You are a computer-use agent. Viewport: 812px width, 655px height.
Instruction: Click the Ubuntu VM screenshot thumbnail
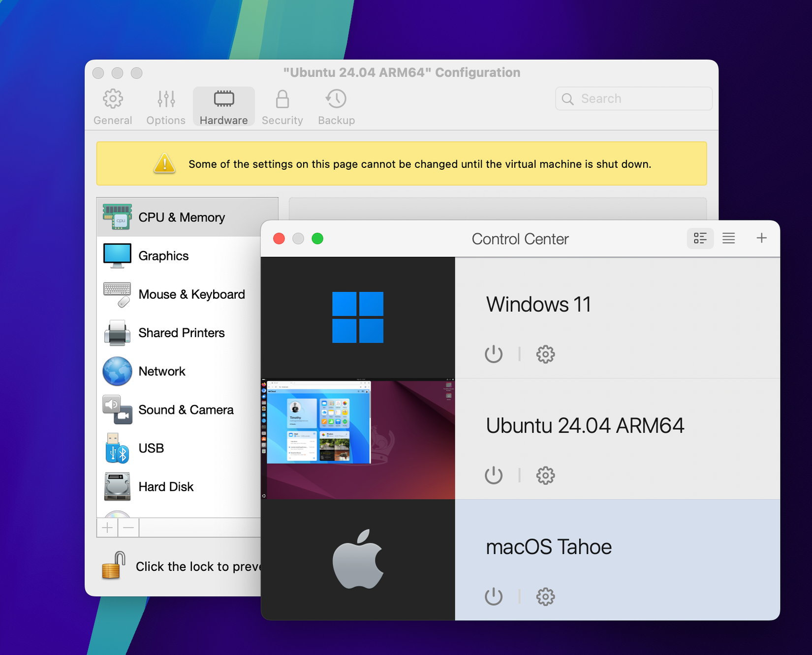(358, 438)
